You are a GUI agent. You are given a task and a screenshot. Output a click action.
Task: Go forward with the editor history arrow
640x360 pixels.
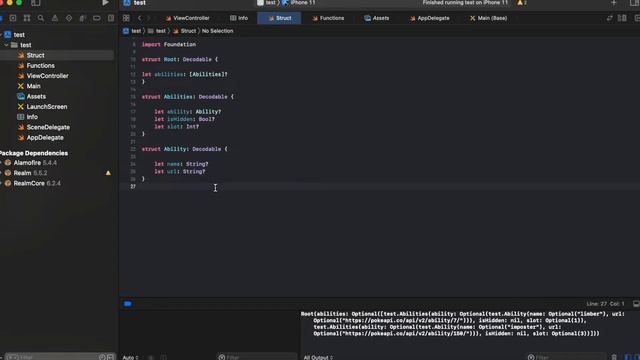click(149, 18)
